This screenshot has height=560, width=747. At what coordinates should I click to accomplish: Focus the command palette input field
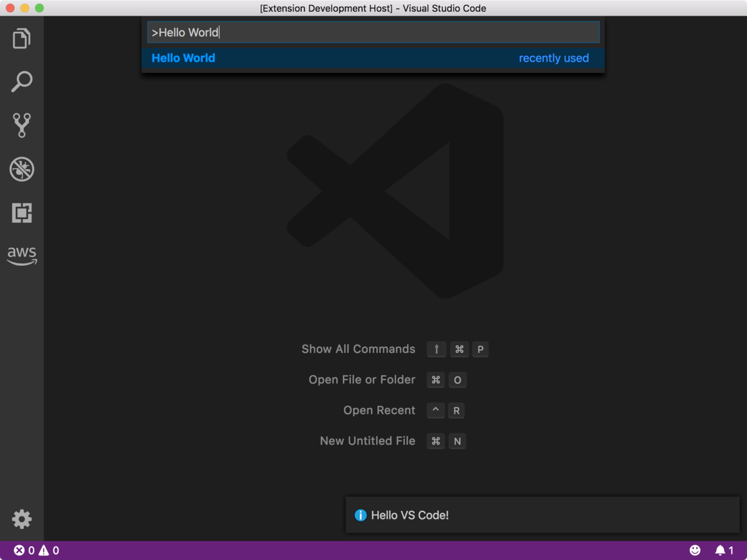point(373,32)
